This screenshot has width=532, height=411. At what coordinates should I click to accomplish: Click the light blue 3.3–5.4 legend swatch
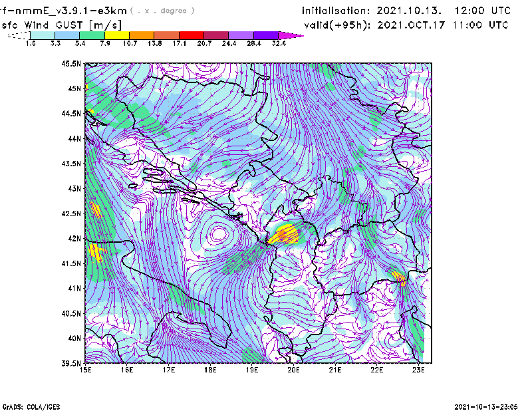67,35
